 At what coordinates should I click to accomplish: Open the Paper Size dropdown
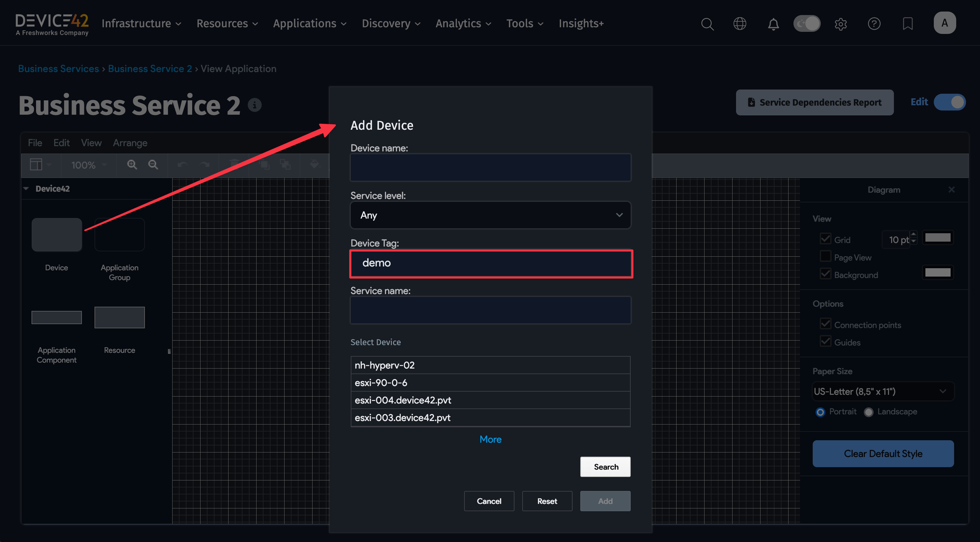pos(883,392)
